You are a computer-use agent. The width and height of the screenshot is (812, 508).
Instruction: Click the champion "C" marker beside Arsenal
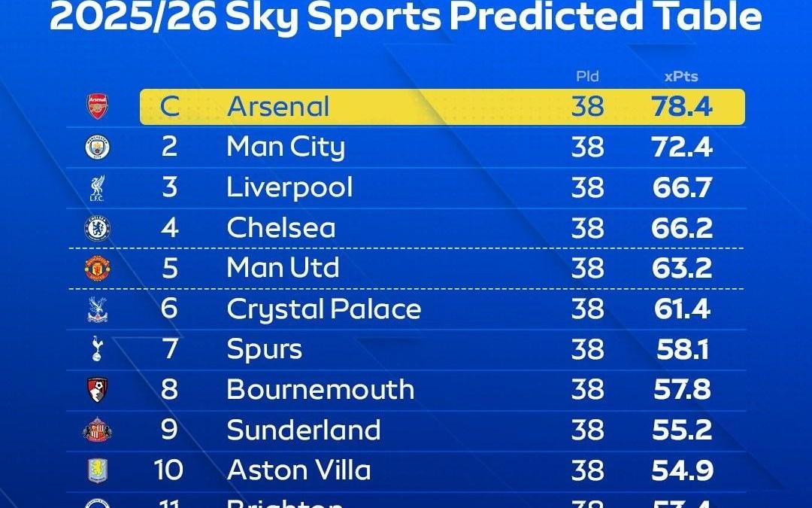170,107
